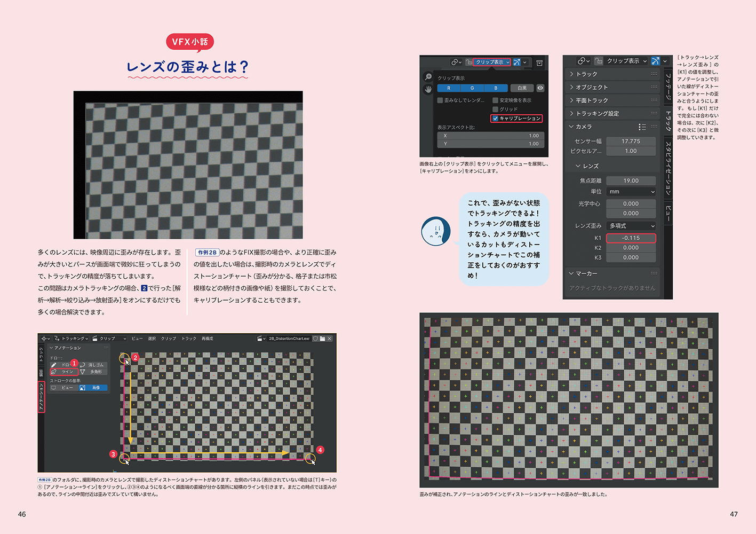
Task: Click the zoom magnifier icon in clip view
Action: pos(428,77)
